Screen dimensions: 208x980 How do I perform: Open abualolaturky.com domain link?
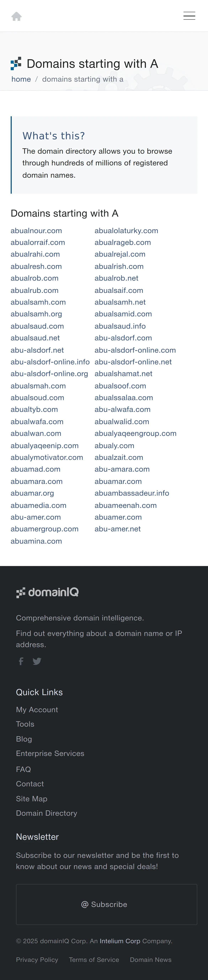click(x=126, y=230)
